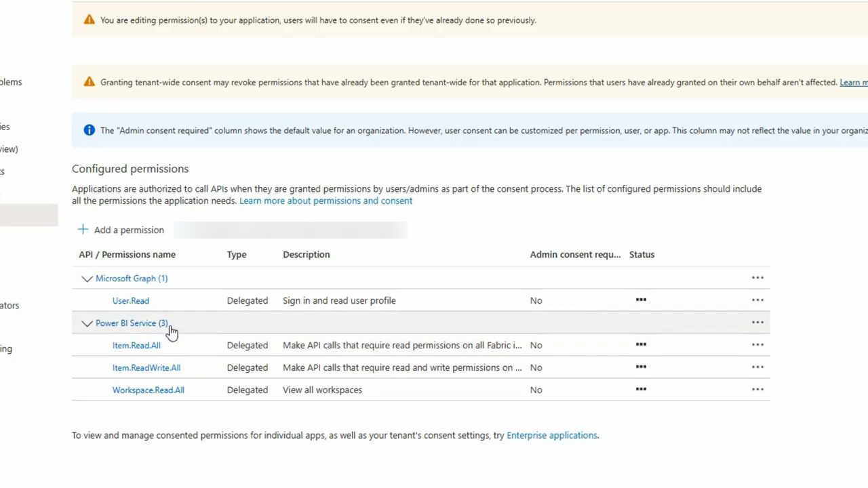Click the Status column header
The width and height of the screenshot is (868, 488).
coord(642,255)
